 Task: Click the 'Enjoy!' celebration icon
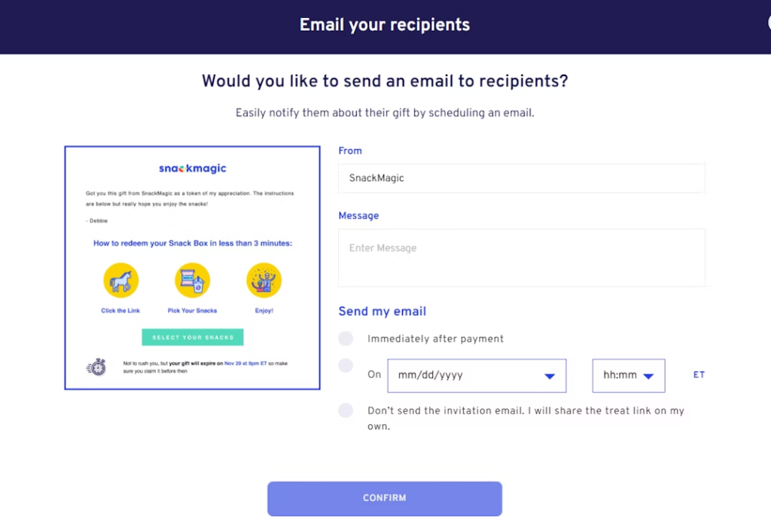click(x=264, y=278)
